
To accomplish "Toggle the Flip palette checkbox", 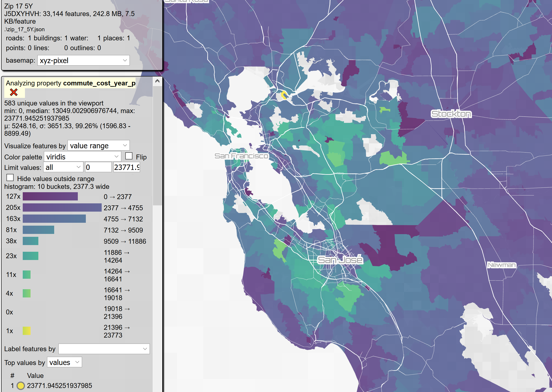I will click(129, 156).
